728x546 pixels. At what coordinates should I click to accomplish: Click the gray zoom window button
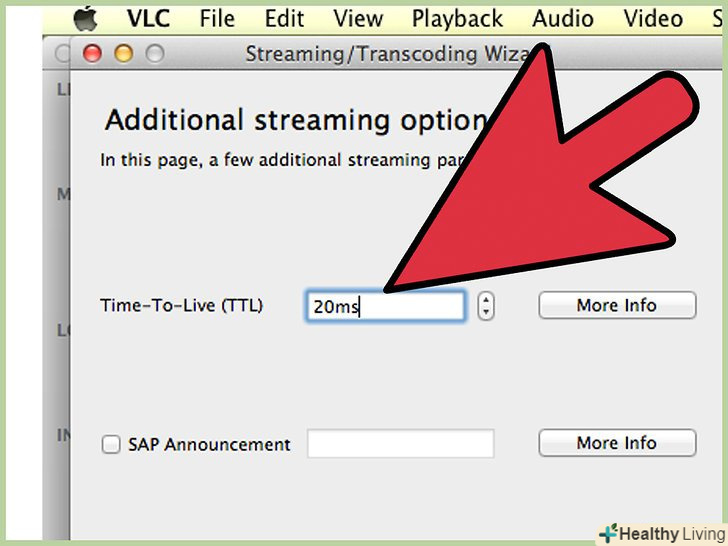[x=155, y=53]
